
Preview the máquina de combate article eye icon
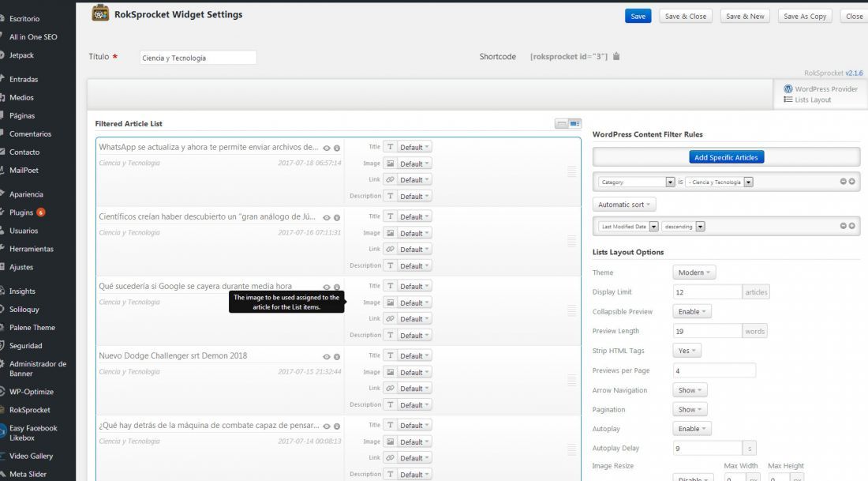[x=327, y=427]
